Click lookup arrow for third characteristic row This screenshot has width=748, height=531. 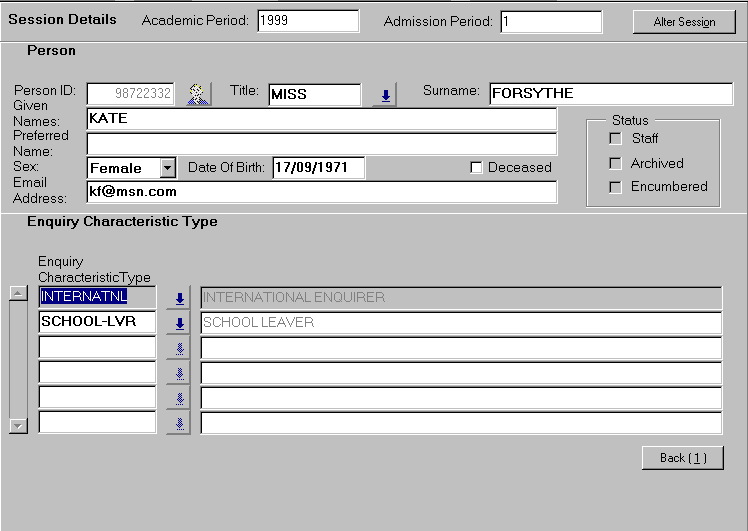[179, 348]
